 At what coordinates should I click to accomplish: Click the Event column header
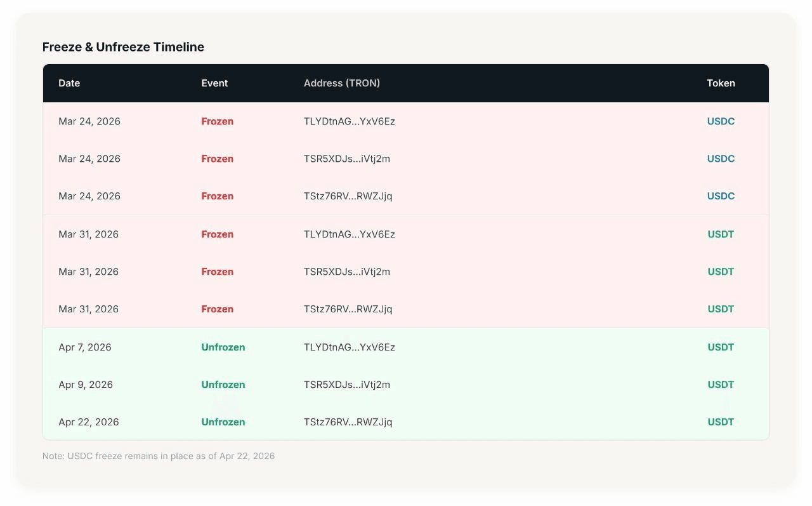click(x=214, y=83)
